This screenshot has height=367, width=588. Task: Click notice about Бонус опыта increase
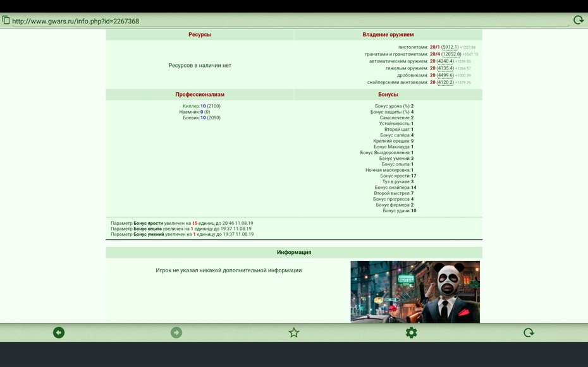pos(181,229)
